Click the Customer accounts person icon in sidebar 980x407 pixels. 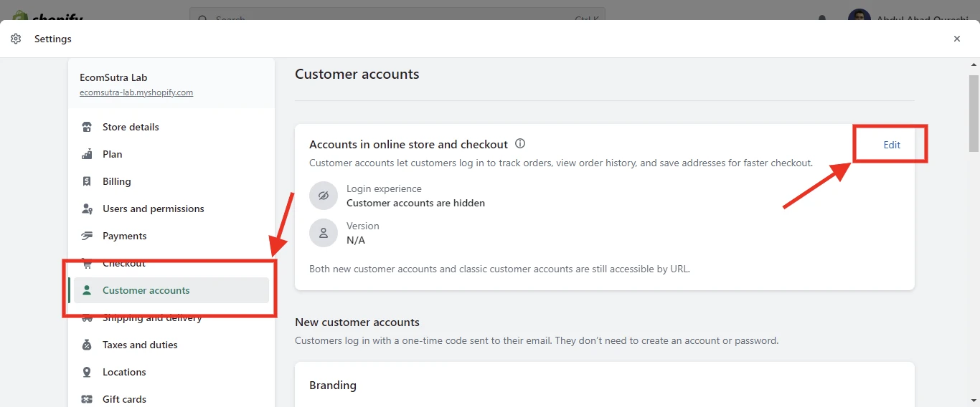tap(87, 290)
